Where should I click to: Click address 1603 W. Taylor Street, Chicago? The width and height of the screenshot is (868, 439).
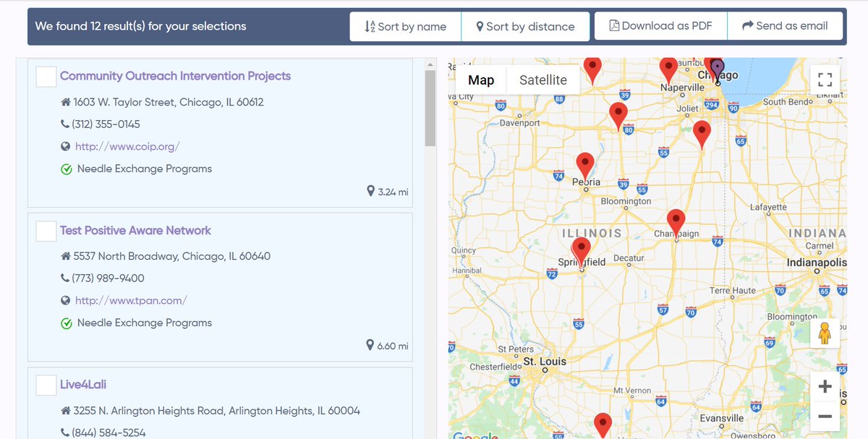[x=169, y=102]
